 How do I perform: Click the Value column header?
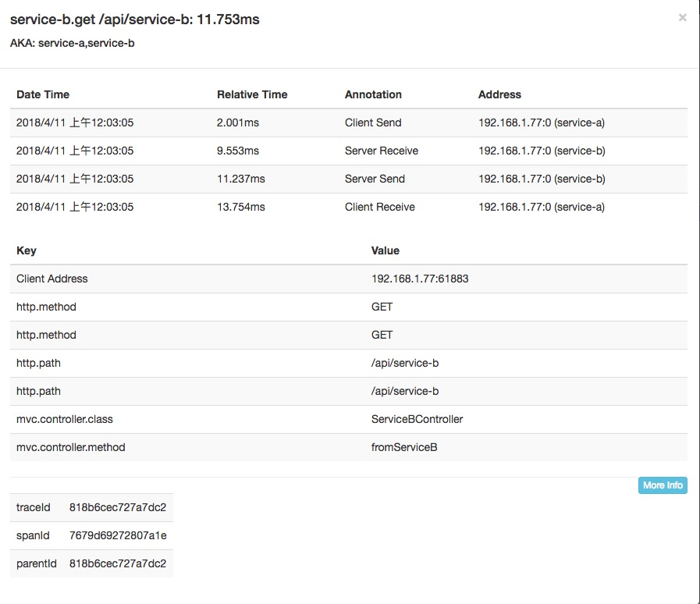click(386, 250)
